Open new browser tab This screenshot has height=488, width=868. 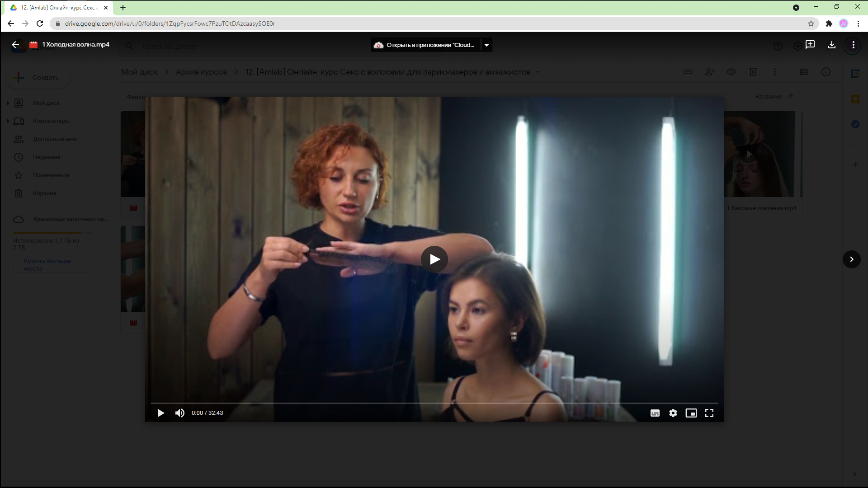click(x=123, y=8)
